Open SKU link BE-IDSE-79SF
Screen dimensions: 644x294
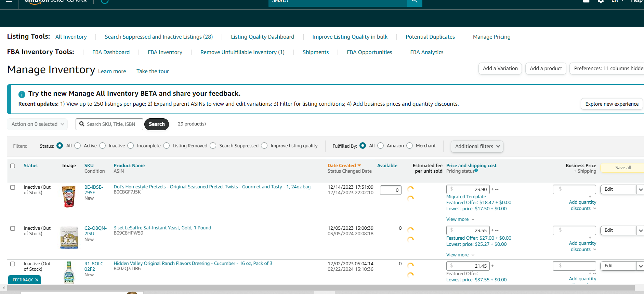[94, 190]
